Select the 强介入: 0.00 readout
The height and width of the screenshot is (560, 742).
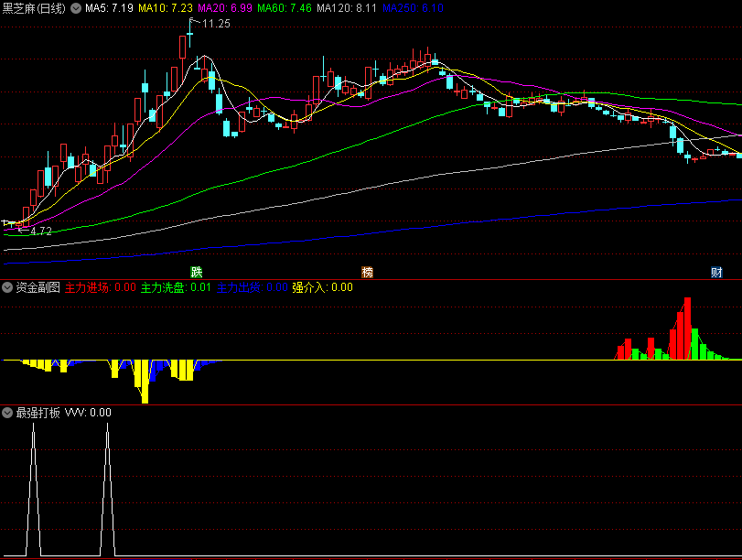(x=322, y=287)
